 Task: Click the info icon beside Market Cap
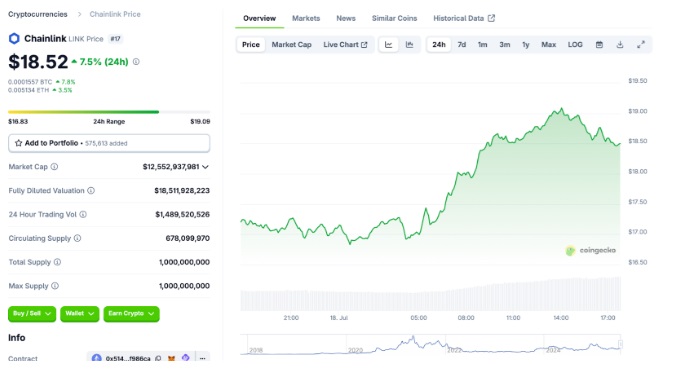(x=54, y=167)
